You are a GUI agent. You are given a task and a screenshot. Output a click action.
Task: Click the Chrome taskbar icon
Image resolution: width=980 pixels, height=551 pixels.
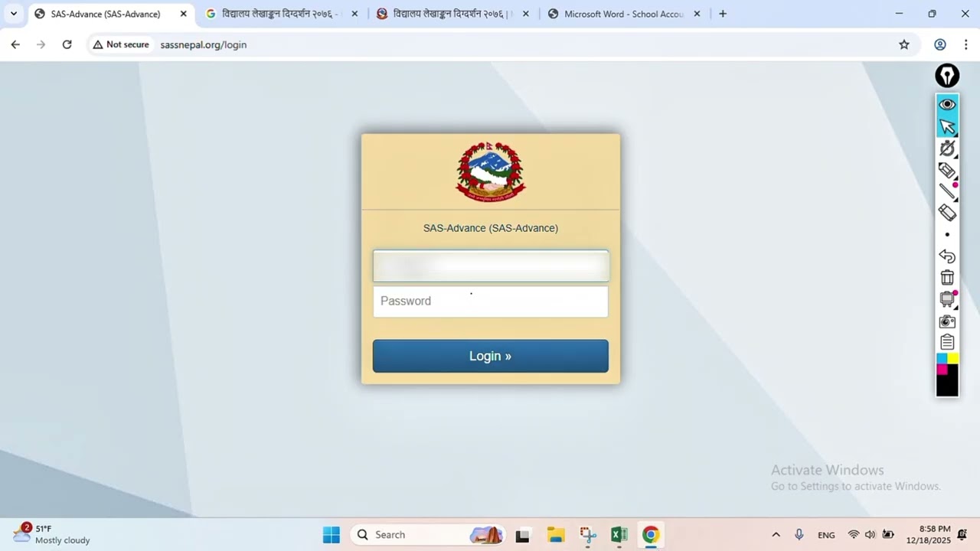click(651, 535)
